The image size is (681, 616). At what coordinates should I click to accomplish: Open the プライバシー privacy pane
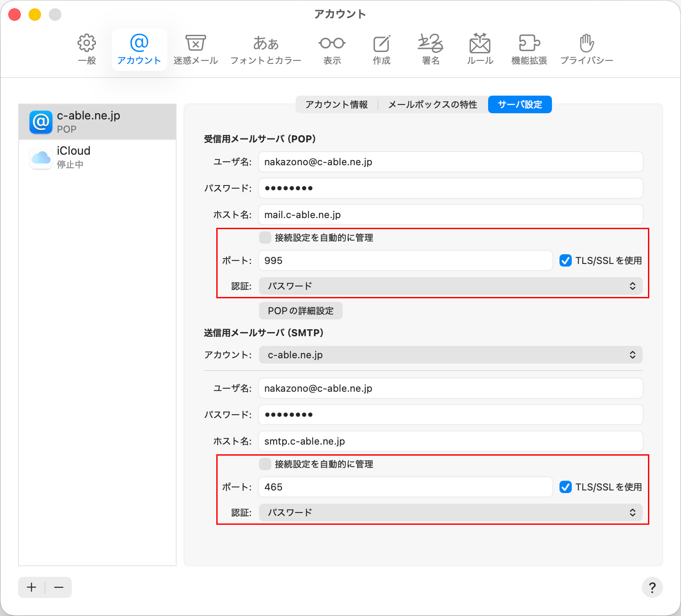tap(586, 49)
